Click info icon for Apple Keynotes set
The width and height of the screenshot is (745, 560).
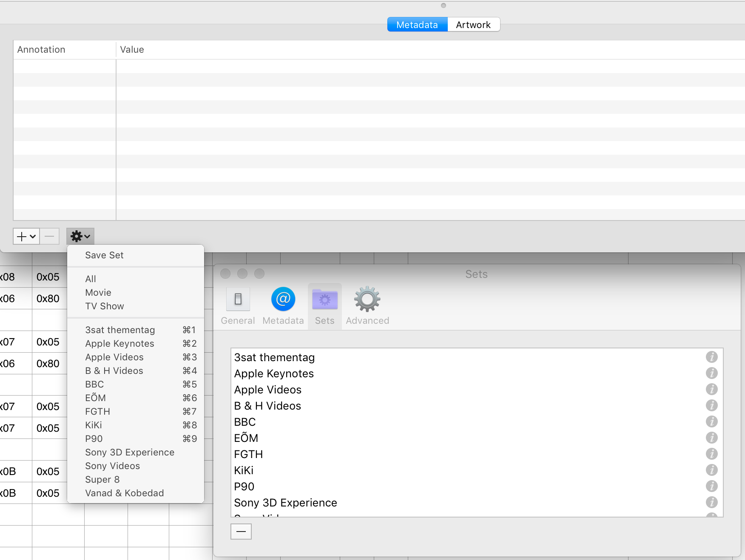pos(712,373)
